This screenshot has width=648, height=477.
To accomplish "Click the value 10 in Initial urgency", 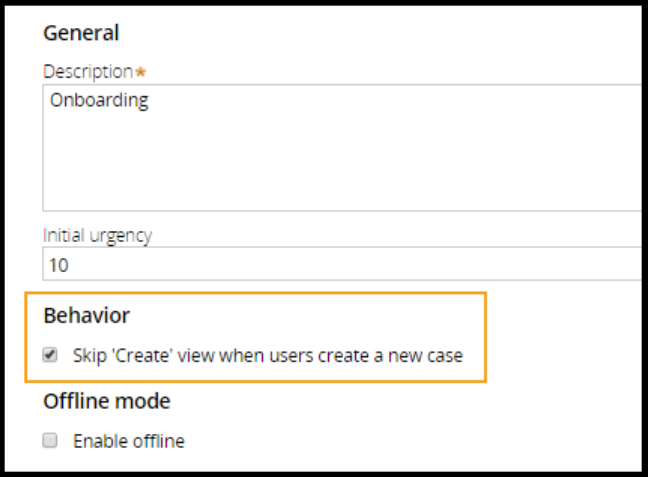I will [x=61, y=267].
